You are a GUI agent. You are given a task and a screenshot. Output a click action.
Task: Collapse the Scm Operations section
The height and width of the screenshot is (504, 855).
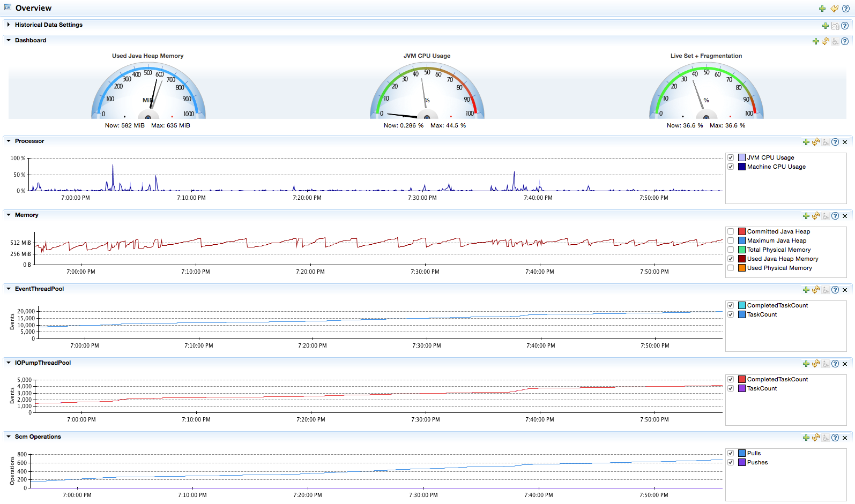(9, 437)
